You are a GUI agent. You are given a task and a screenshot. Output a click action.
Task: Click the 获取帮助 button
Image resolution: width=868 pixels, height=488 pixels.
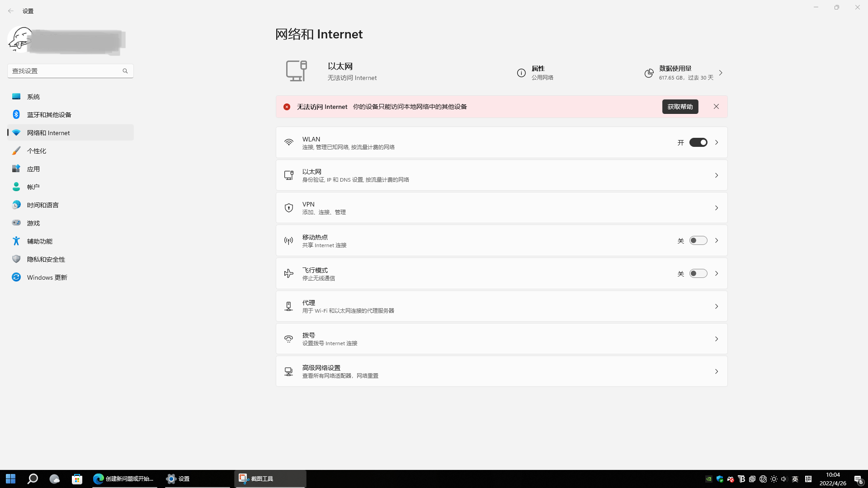coord(680,107)
